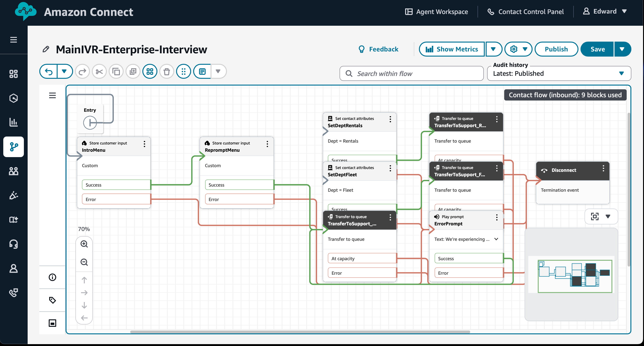Click the Publish button
The width and height of the screenshot is (644, 346).
coord(556,49)
